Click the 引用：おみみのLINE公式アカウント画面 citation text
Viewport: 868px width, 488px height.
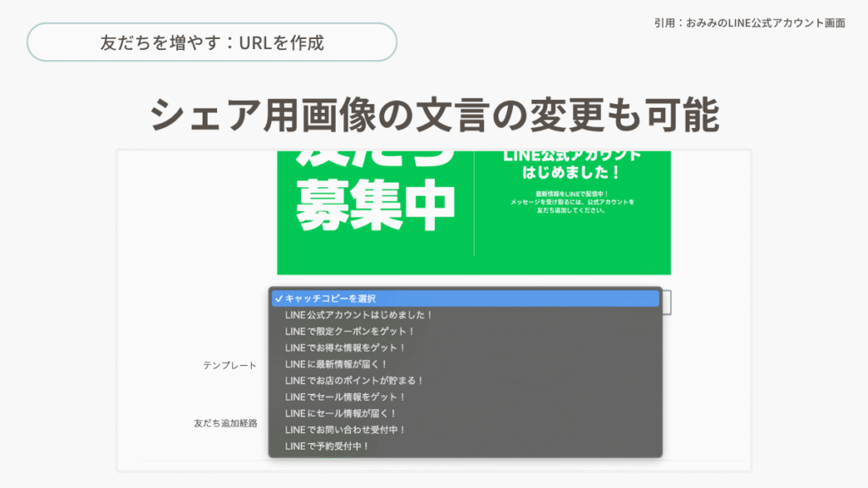pyautogui.click(x=749, y=23)
